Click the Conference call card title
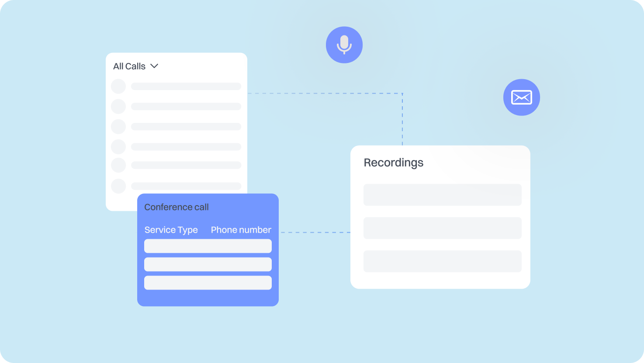 point(177,207)
